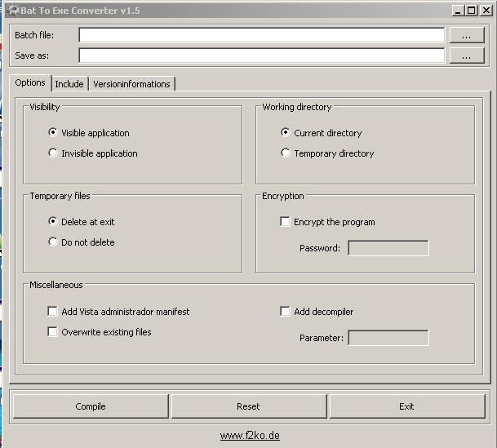Click the Parameter input field
Viewport: 497px width, 448px height.
388,338
